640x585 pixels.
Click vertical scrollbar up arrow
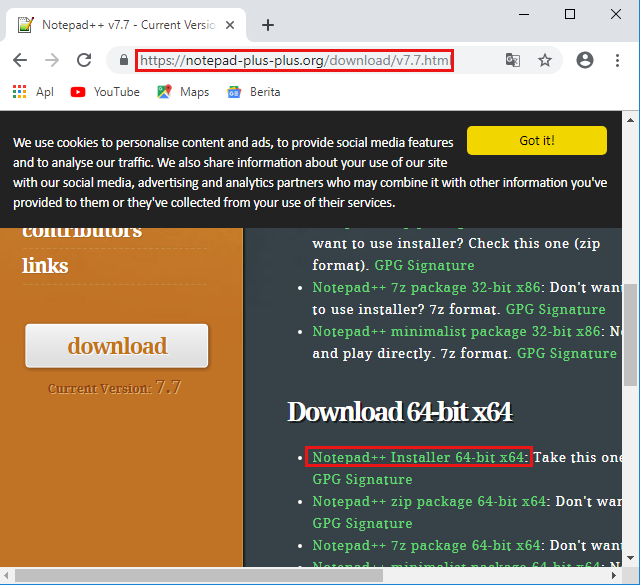click(630, 120)
